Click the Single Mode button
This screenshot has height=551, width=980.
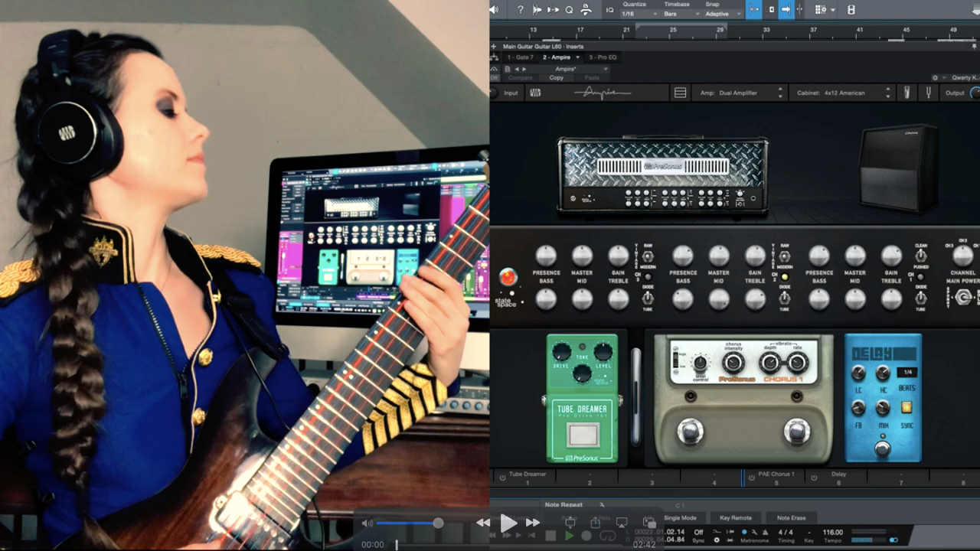coord(680,518)
